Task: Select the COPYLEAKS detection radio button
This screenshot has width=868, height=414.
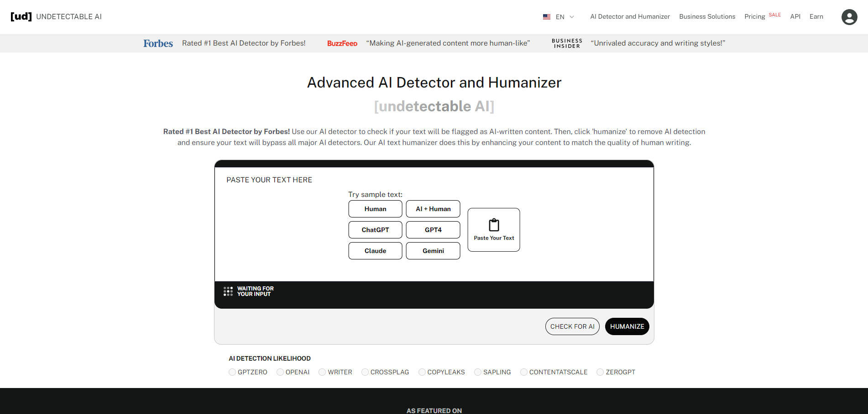Action: coord(422,372)
